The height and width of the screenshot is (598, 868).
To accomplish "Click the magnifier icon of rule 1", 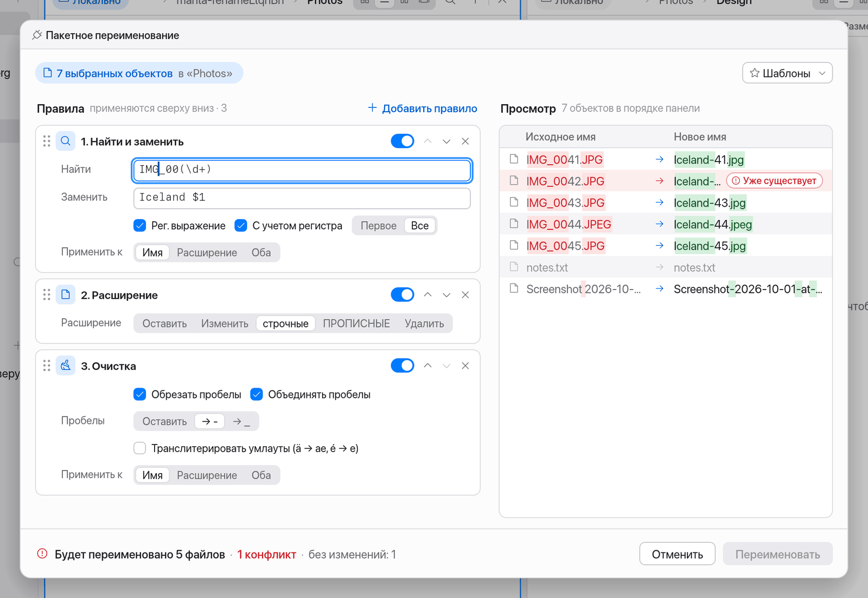I will [66, 142].
